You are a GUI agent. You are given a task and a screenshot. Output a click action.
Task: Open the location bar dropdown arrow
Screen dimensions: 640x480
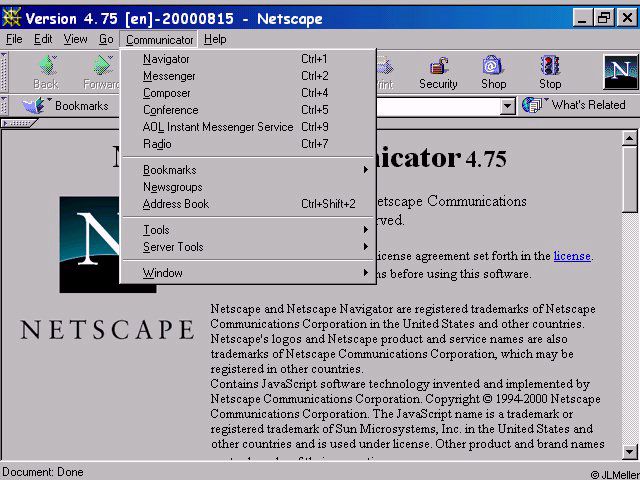pos(507,107)
